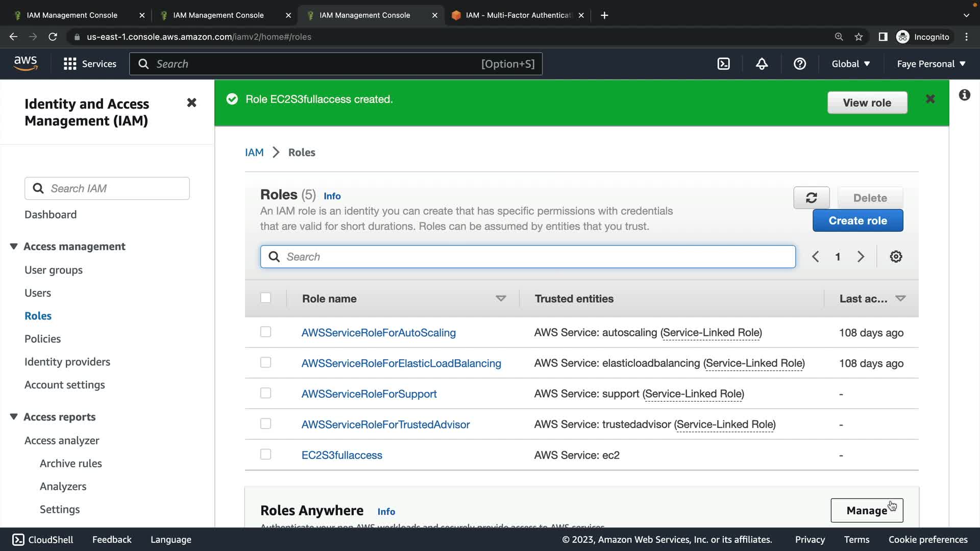Dismiss the green role created banner
This screenshot has width=980, height=551.
click(x=930, y=99)
